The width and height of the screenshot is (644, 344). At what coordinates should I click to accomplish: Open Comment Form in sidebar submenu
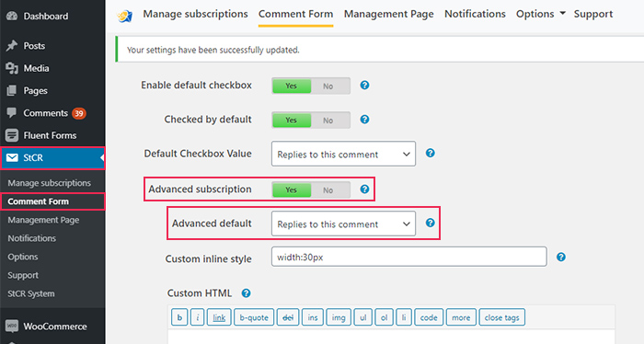[39, 201]
